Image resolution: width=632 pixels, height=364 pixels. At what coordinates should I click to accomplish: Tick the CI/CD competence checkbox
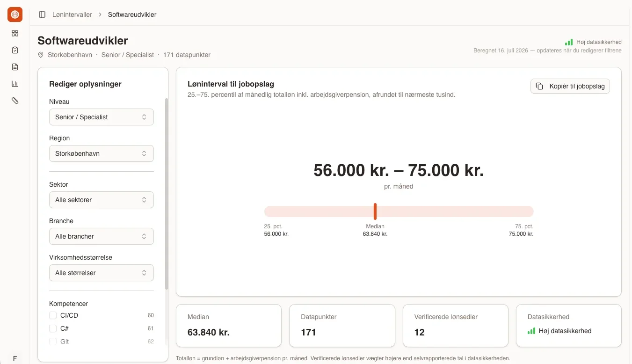tap(53, 315)
